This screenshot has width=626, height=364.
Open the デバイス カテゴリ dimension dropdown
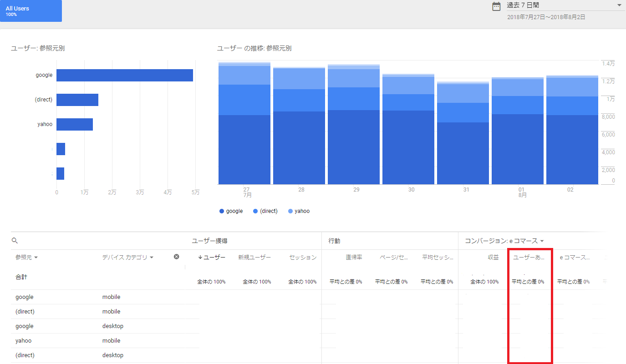point(128,258)
